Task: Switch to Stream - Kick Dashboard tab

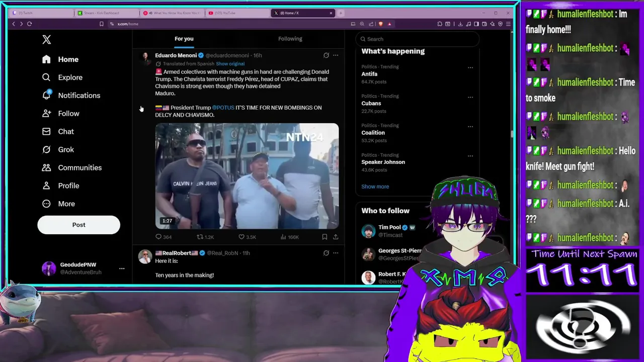Action: (107, 13)
